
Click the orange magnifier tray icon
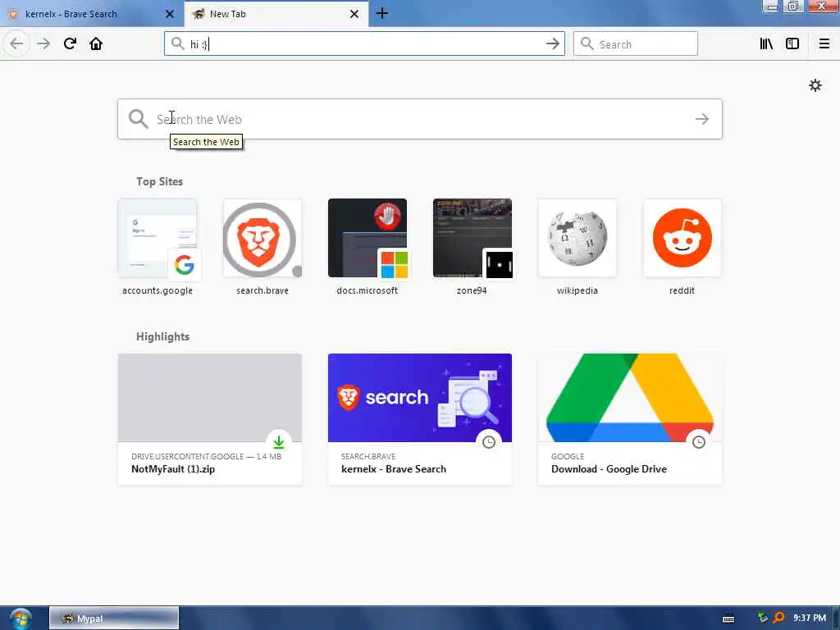tap(779, 619)
